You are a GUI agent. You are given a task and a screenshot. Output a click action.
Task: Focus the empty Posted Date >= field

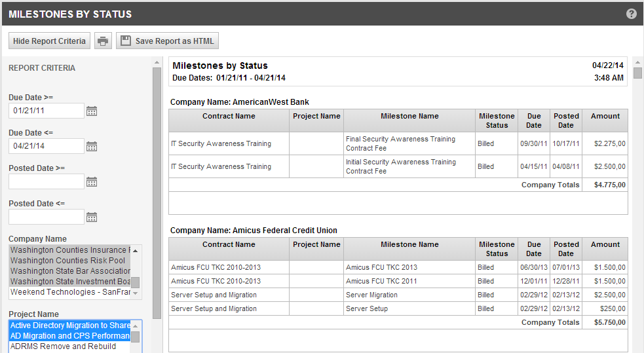click(x=47, y=181)
